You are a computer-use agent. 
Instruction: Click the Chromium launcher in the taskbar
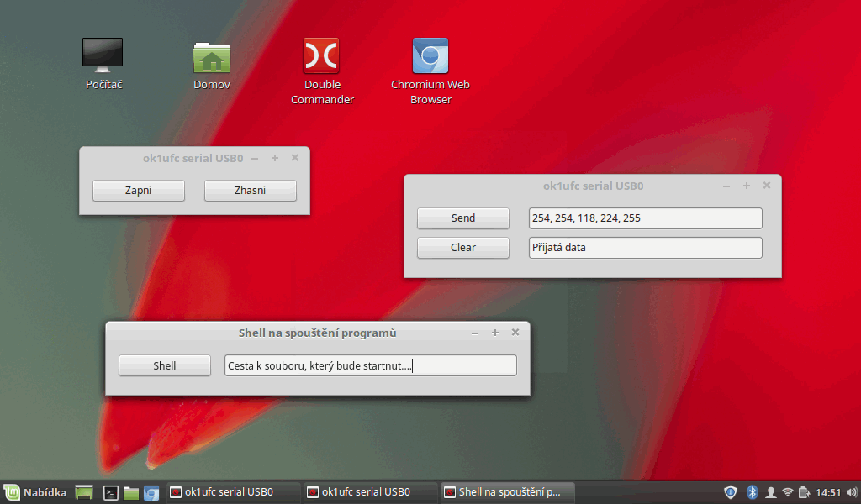coord(151,493)
